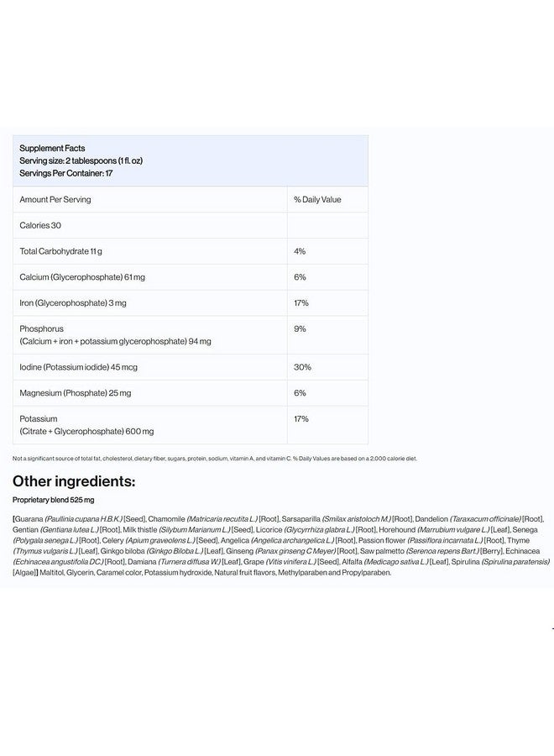Image resolution: width=554 pixels, height=756 pixels.
Task: Select the Proprietary blend 525 mg text
Action: click(54, 500)
